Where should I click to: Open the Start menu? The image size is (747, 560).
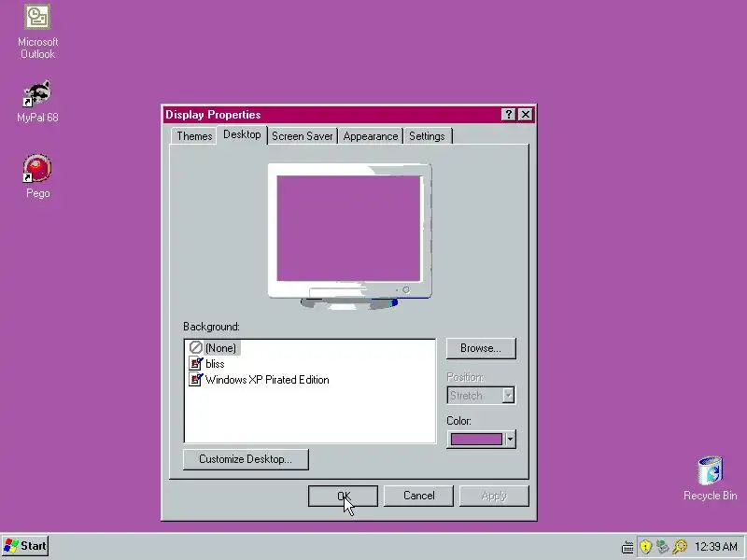pyautogui.click(x=25, y=546)
